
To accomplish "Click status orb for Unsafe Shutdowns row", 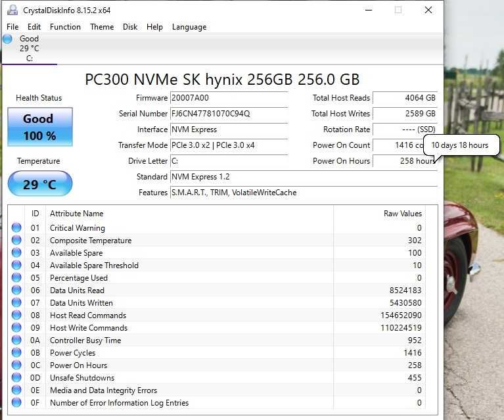I will pos(16,377).
